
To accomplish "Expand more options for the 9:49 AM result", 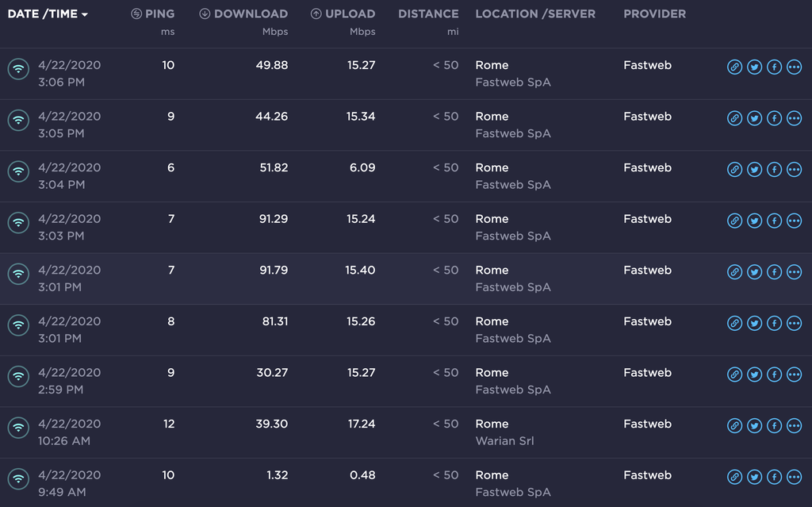I will click(794, 477).
